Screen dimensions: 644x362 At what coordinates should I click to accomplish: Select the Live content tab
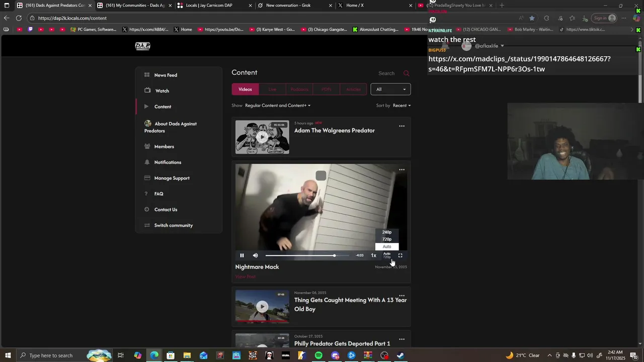coord(272,89)
